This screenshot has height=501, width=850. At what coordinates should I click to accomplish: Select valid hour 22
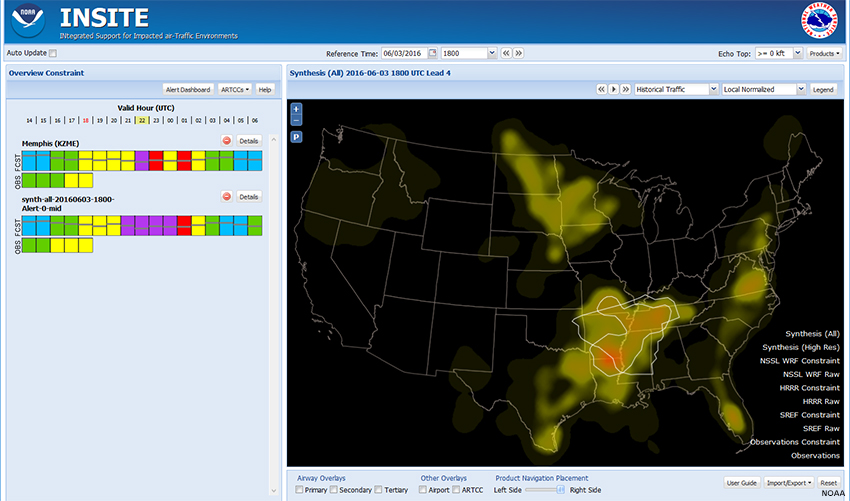coord(142,120)
